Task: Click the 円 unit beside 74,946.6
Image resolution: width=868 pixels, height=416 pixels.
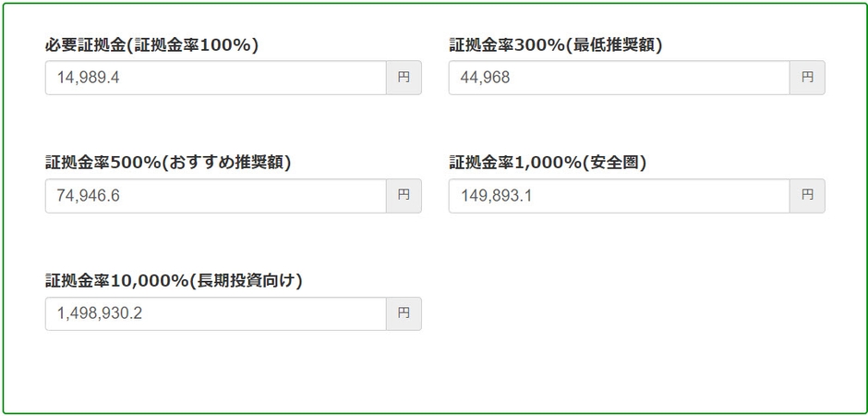Action: pyautogui.click(x=404, y=196)
